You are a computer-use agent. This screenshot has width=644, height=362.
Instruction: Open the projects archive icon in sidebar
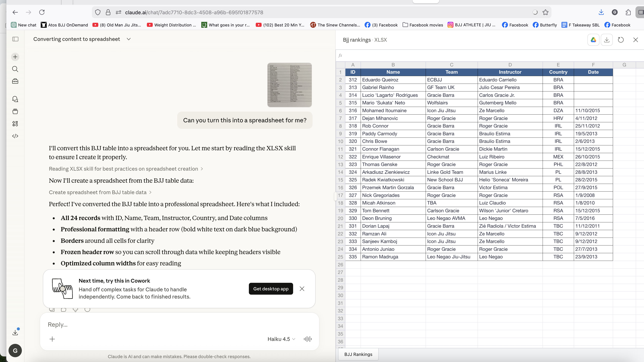point(15,111)
